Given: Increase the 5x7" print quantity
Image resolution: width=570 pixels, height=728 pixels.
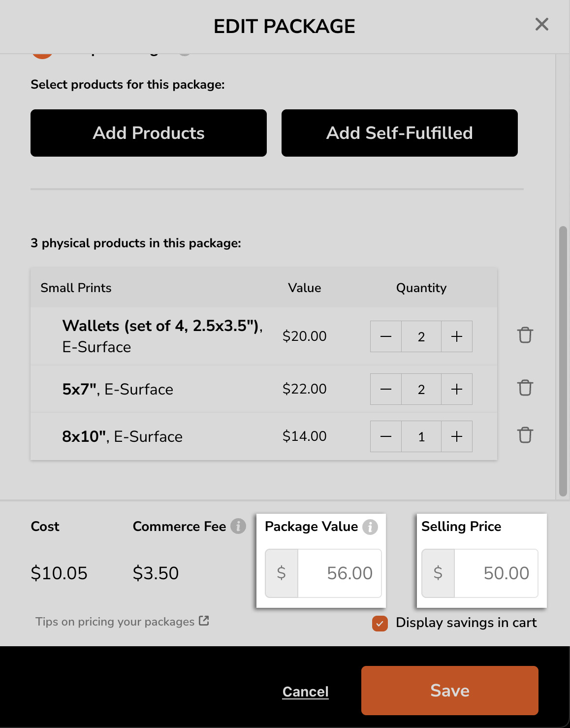Looking at the screenshot, I should pos(456,389).
